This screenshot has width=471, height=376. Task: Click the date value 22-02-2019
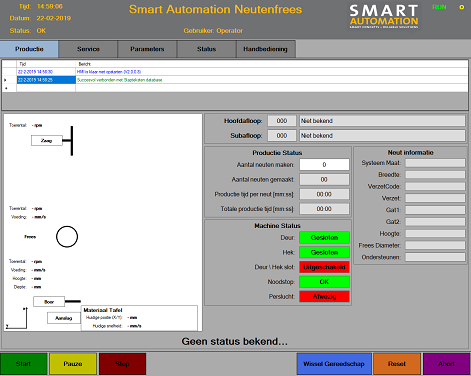[54, 18]
